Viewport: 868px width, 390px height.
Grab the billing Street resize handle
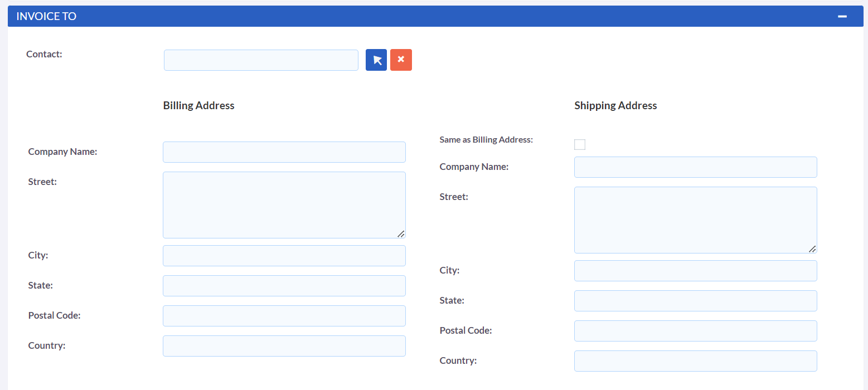(x=401, y=234)
